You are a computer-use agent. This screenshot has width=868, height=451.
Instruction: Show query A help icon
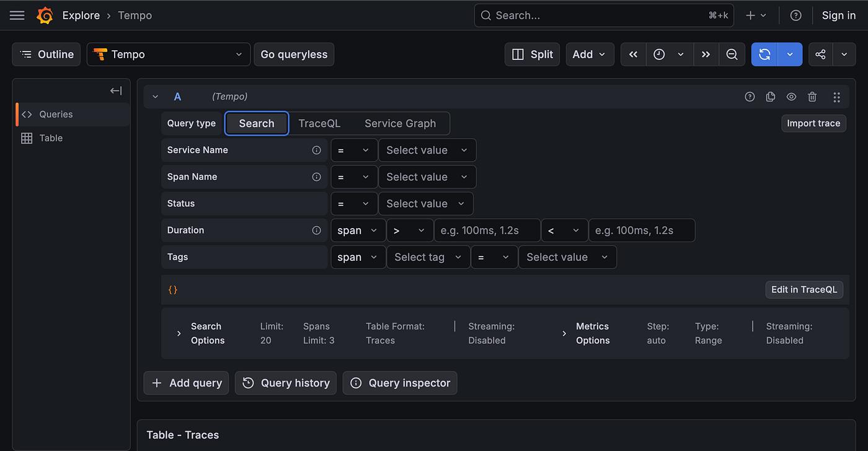[x=750, y=97]
